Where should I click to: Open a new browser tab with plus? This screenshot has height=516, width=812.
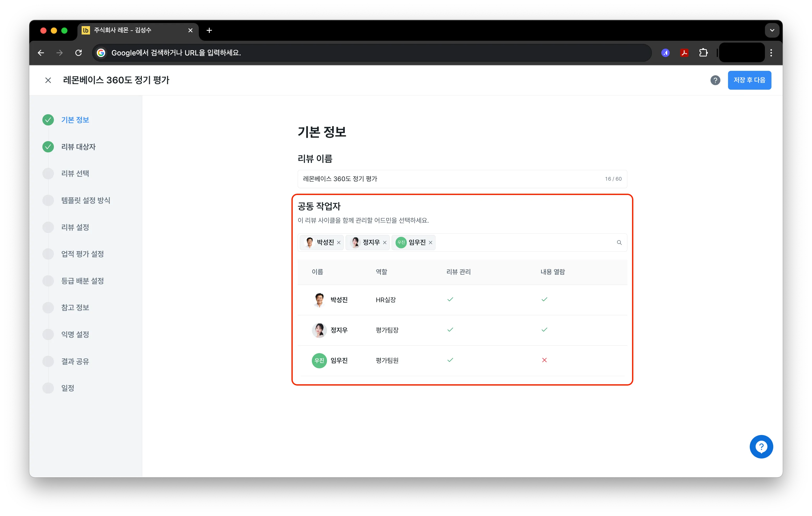coord(209,30)
